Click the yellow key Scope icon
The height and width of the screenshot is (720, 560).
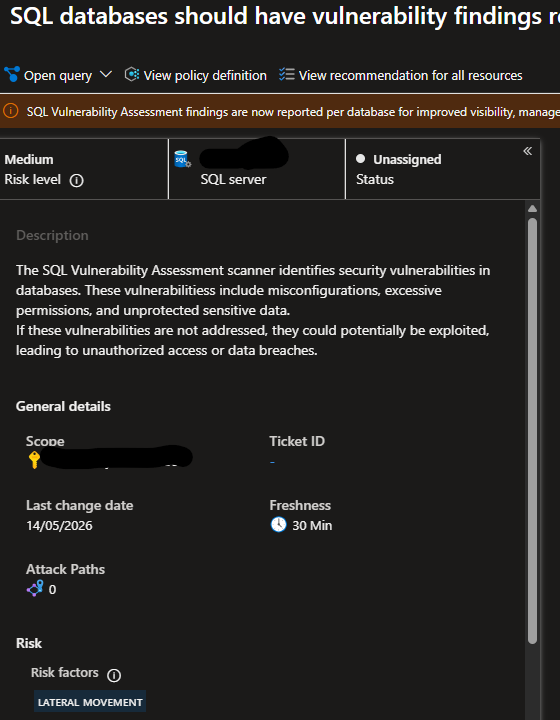coord(34,460)
